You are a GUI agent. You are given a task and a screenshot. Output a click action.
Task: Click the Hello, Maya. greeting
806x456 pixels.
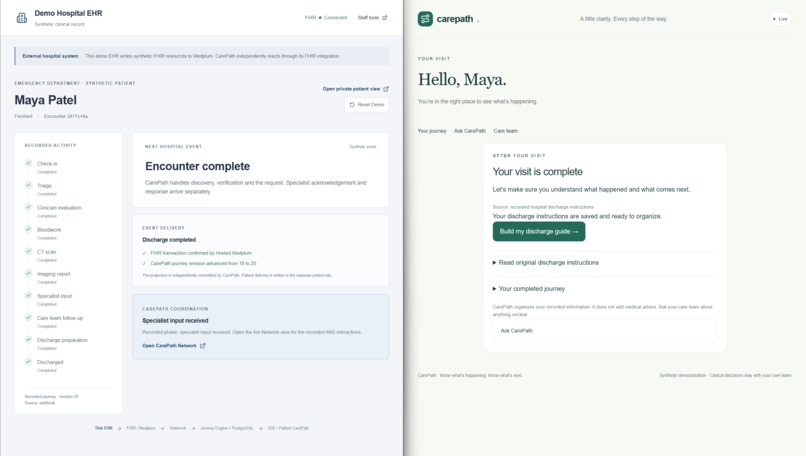point(462,80)
